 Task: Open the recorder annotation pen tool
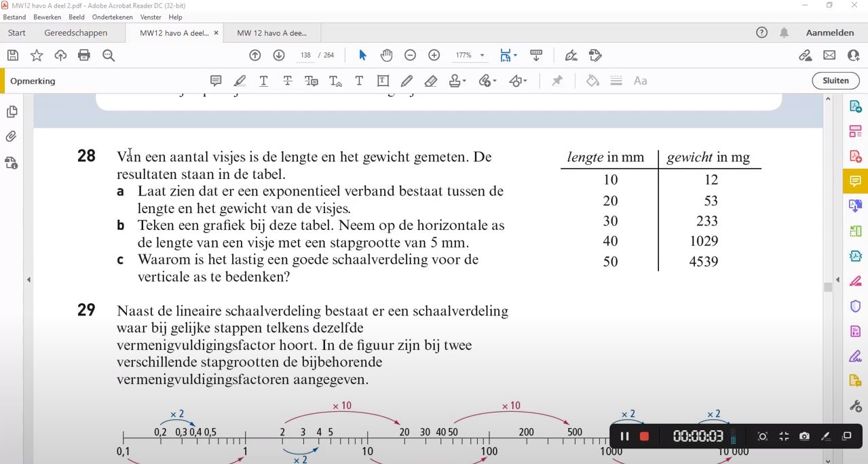(x=825, y=436)
